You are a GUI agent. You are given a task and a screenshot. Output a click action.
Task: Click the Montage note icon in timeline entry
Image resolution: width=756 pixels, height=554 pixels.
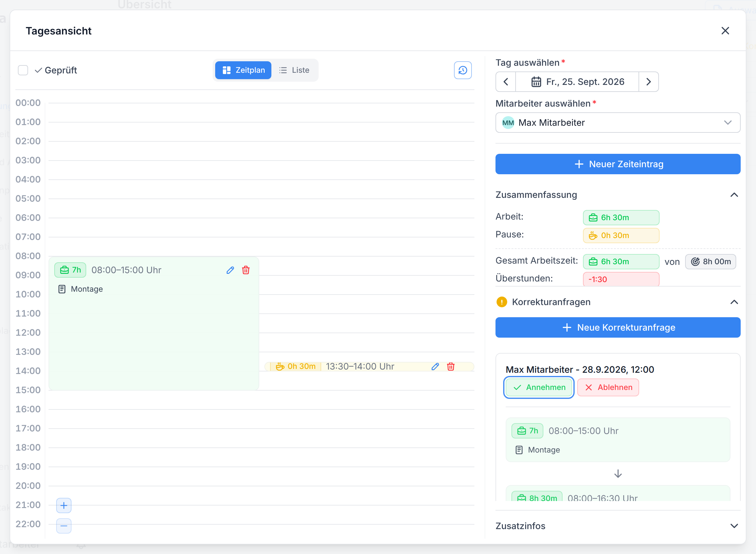pos(62,289)
